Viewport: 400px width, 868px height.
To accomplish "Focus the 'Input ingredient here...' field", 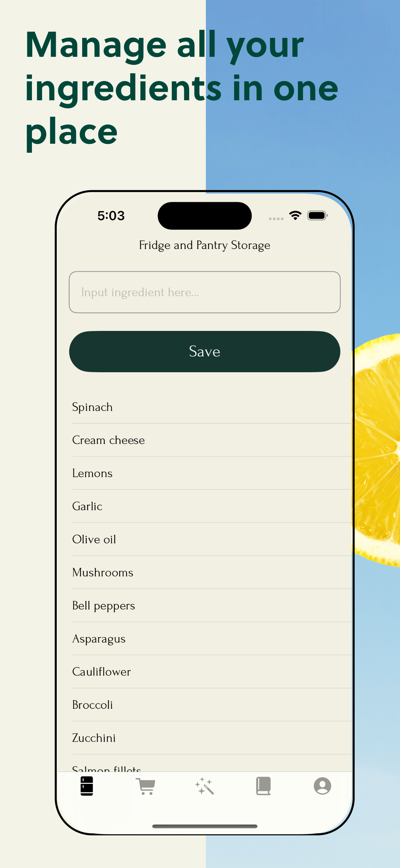I will (205, 292).
